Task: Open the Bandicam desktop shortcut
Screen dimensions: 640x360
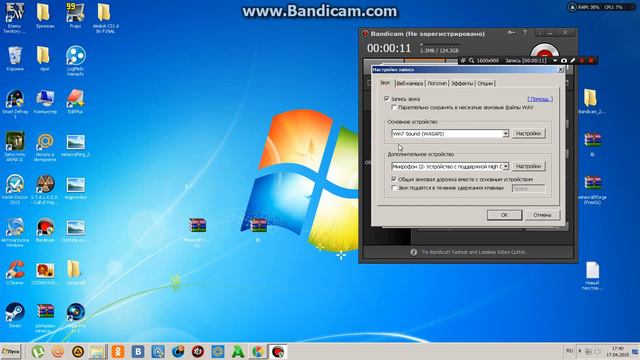Action: point(45,230)
